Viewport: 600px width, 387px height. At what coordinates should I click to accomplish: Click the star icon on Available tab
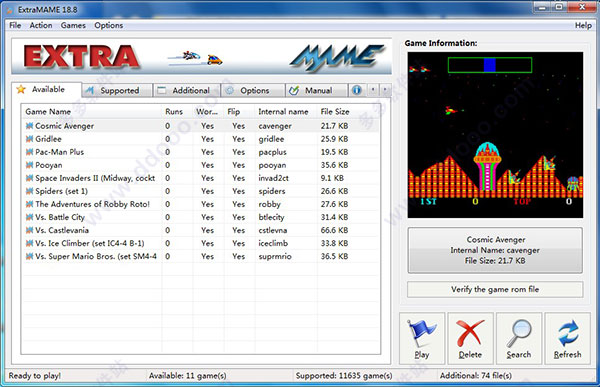point(21,90)
